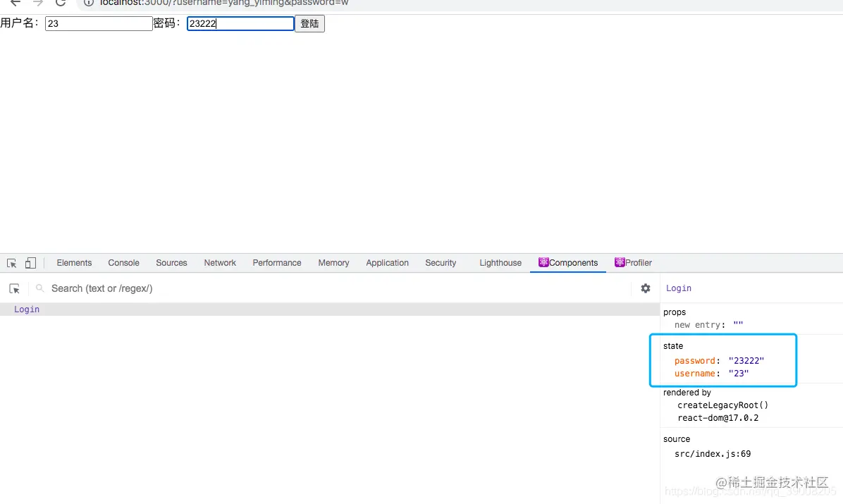Click the new entry props key
843x504 pixels.
pyautogui.click(x=697, y=325)
